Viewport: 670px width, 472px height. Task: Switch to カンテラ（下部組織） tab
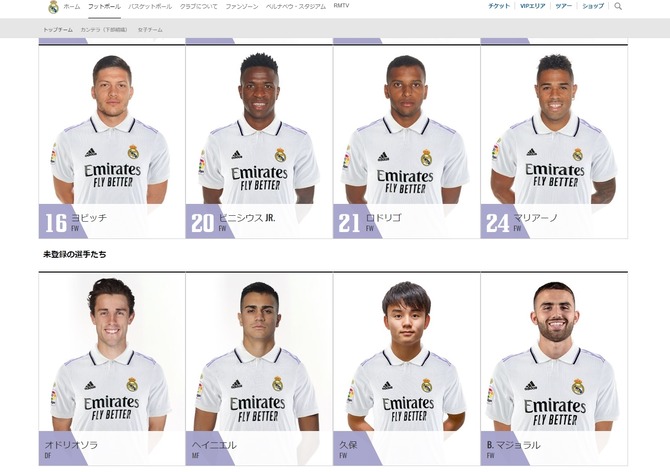point(104,30)
